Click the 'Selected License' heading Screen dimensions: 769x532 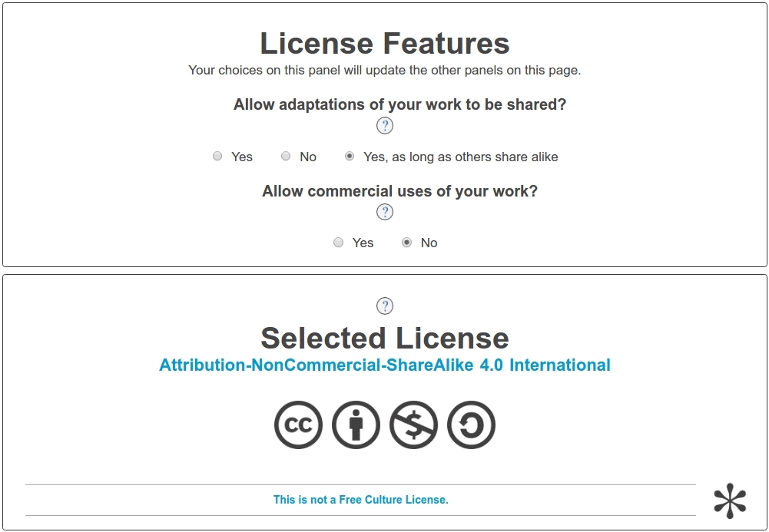(x=384, y=338)
